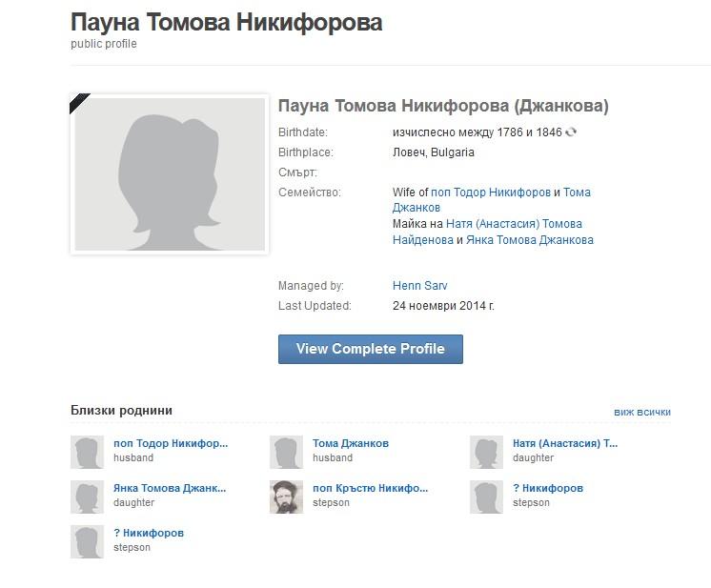Click Натя (Анастасия) daughter avatar icon
The width and height of the screenshot is (711, 588).
pos(486,452)
